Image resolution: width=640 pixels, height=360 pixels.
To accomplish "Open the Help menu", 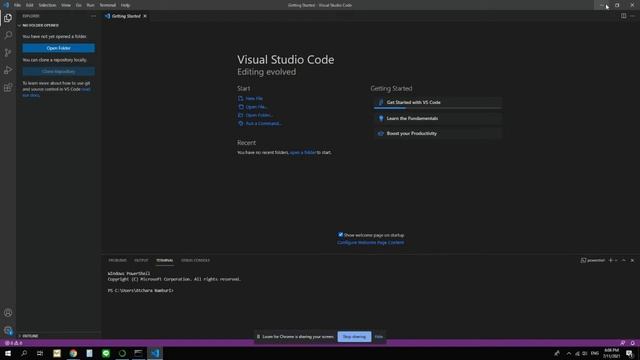I will [x=125, y=5].
